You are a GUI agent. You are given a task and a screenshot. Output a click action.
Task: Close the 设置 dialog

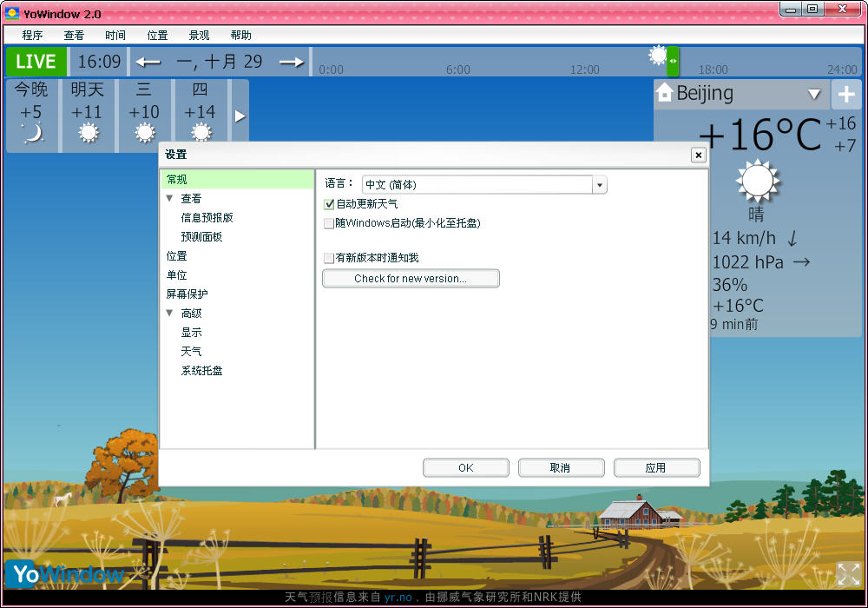699,155
